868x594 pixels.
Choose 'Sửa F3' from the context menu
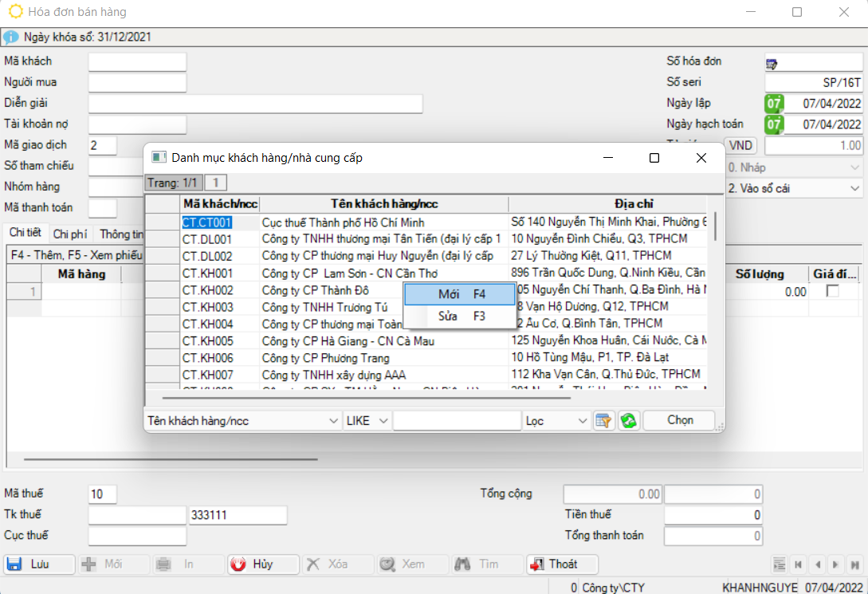click(x=460, y=317)
